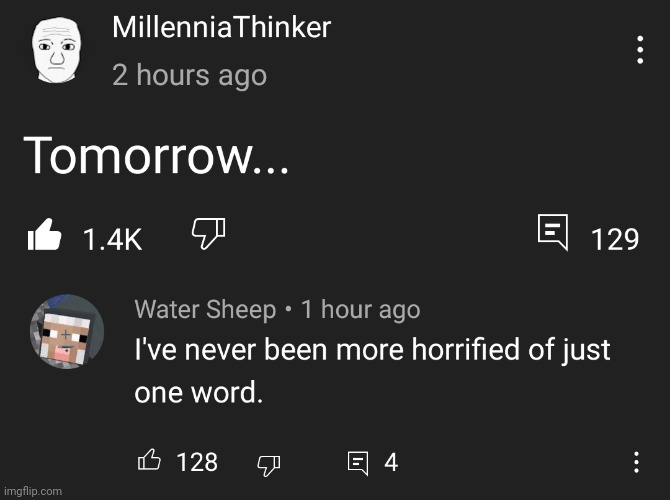
Task: Select the 1.4K like count
Action: (113, 239)
